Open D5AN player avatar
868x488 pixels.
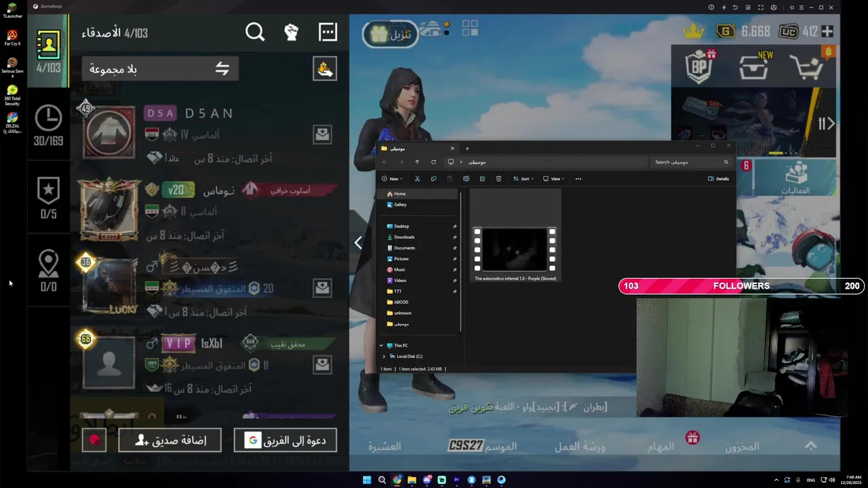[109, 132]
